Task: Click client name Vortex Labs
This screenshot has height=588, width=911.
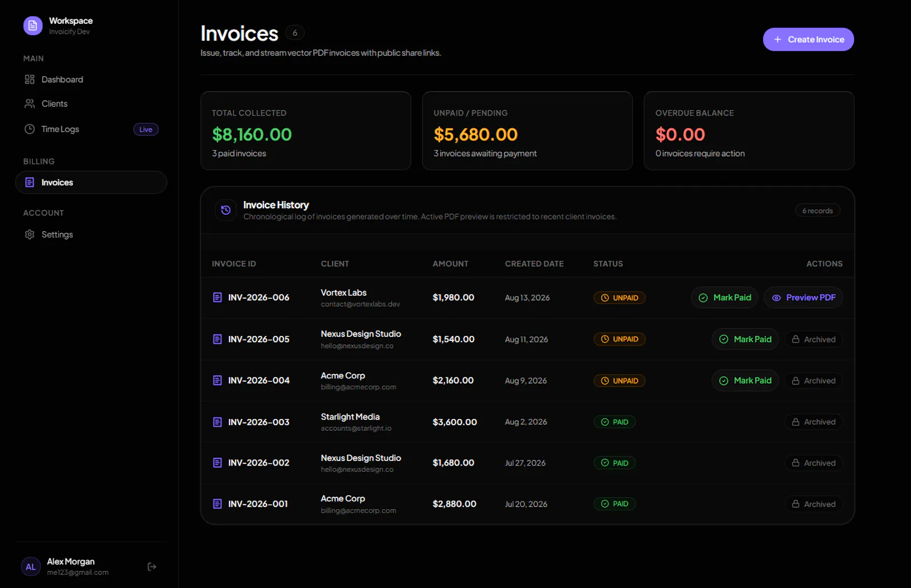Action: (343, 293)
